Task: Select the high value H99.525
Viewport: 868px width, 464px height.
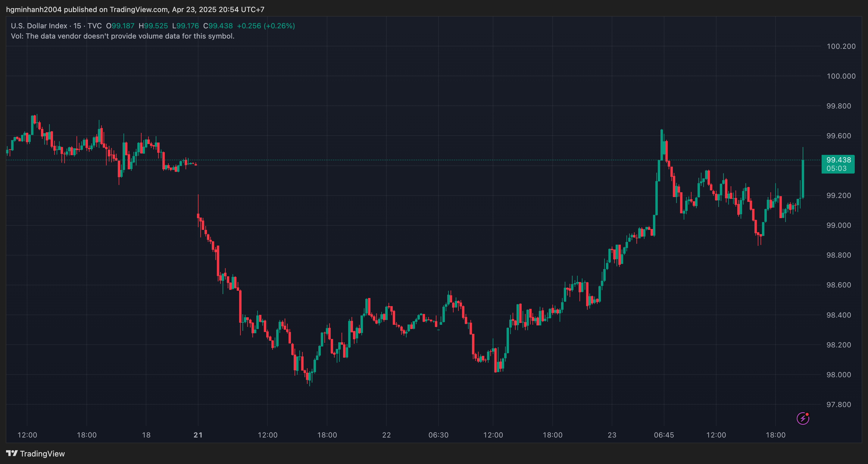Action: [x=153, y=26]
